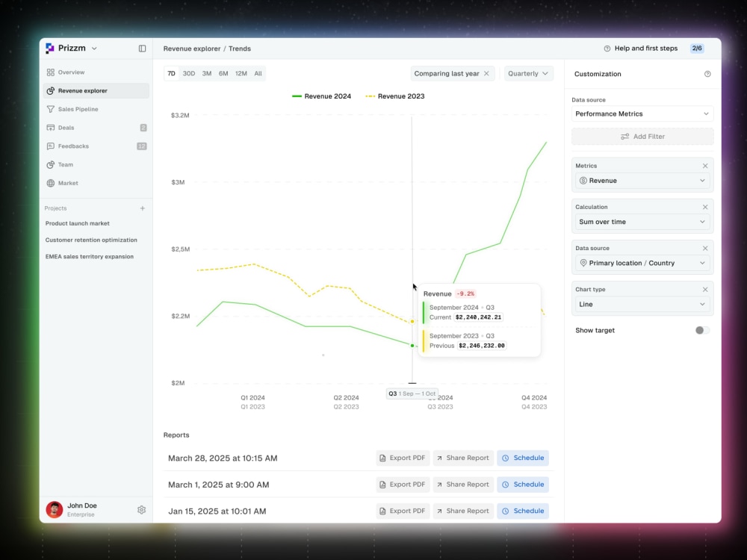747x560 pixels.
Task: Share Report for Jan 15, 2025
Action: pyautogui.click(x=463, y=511)
